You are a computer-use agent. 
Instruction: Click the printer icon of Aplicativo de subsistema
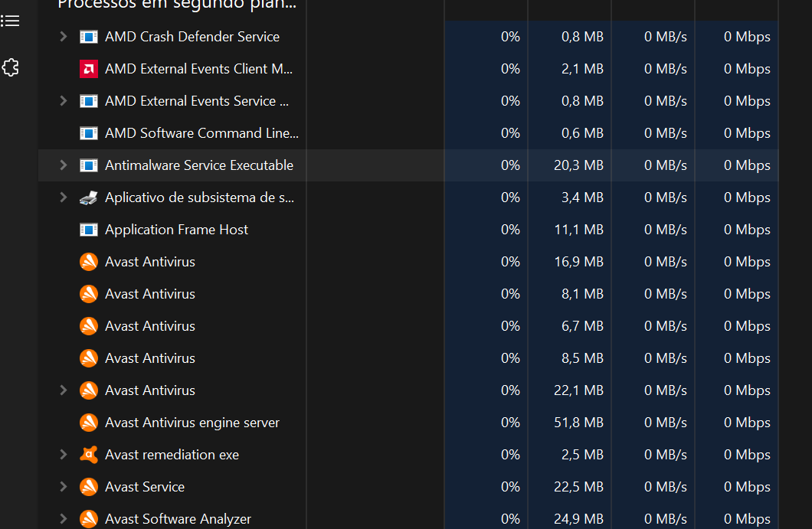(89, 198)
